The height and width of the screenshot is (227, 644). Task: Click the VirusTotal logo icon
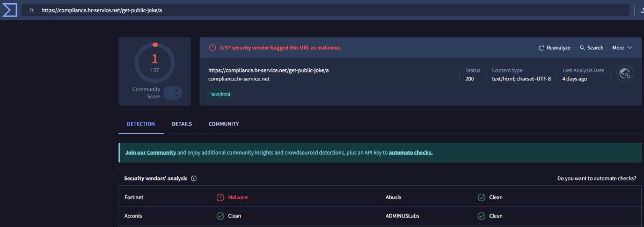tap(9, 10)
